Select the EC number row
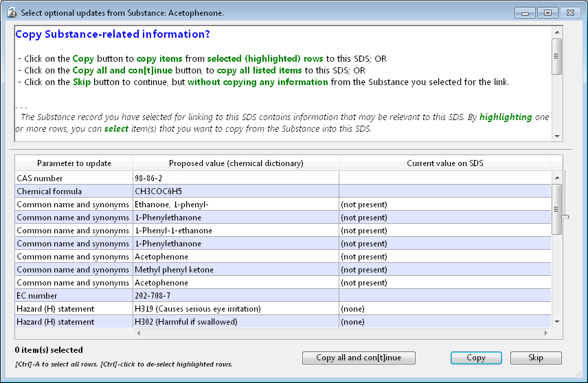This screenshot has width=588, height=383. point(283,296)
